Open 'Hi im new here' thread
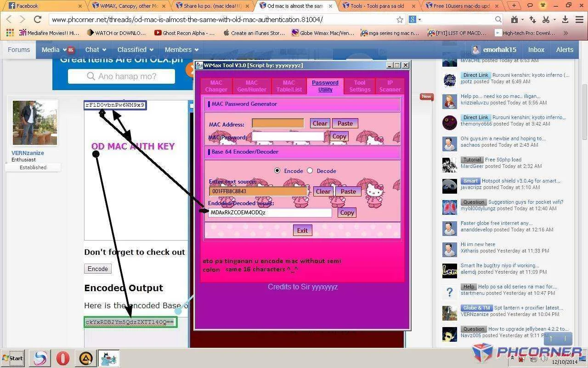 (478, 244)
